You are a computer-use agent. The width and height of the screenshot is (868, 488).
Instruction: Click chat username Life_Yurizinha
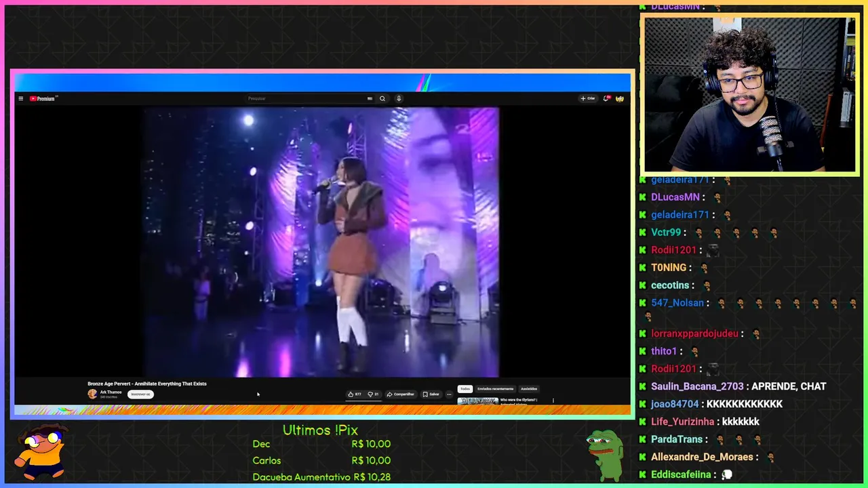(x=683, y=422)
